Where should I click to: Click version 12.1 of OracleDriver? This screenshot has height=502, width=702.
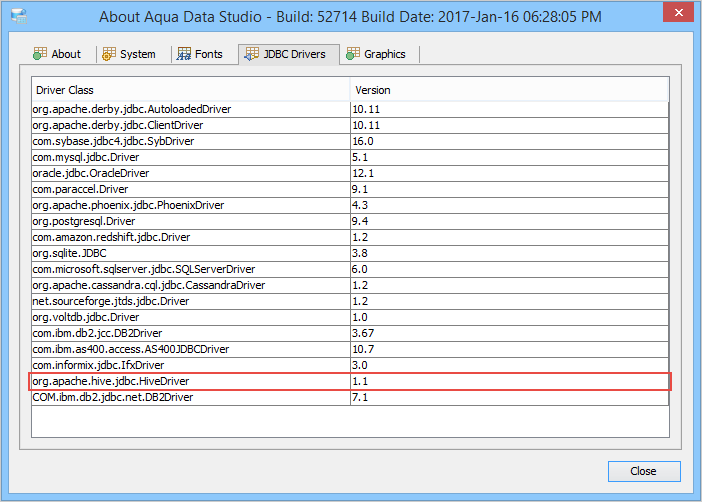(x=363, y=173)
